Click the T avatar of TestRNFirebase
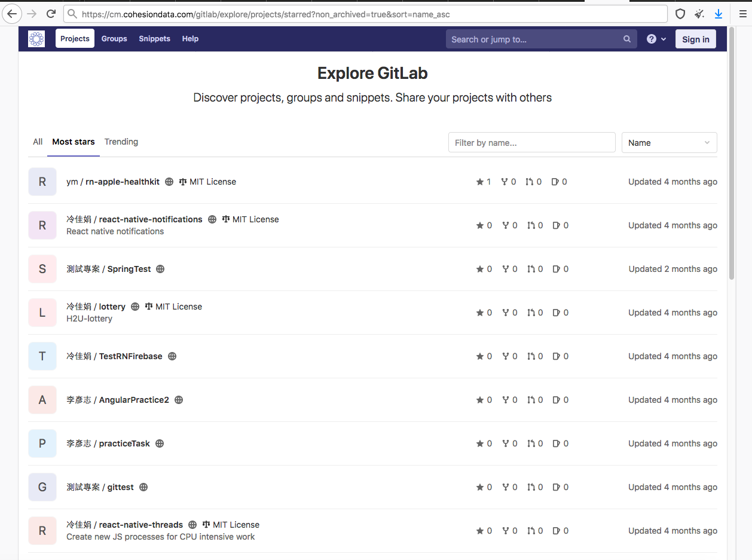This screenshot has height=560, width=752. click(x=42, y=356)
